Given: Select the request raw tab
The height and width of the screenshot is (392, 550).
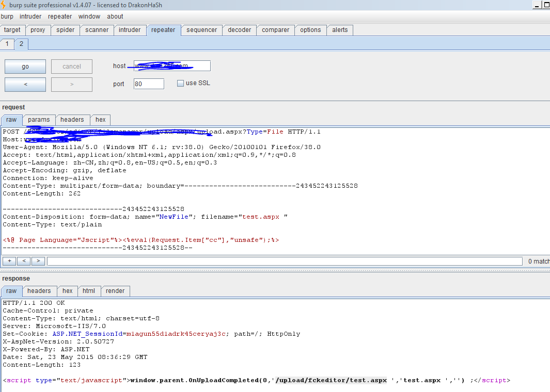Looking at the screenshot, I should 11,120.
